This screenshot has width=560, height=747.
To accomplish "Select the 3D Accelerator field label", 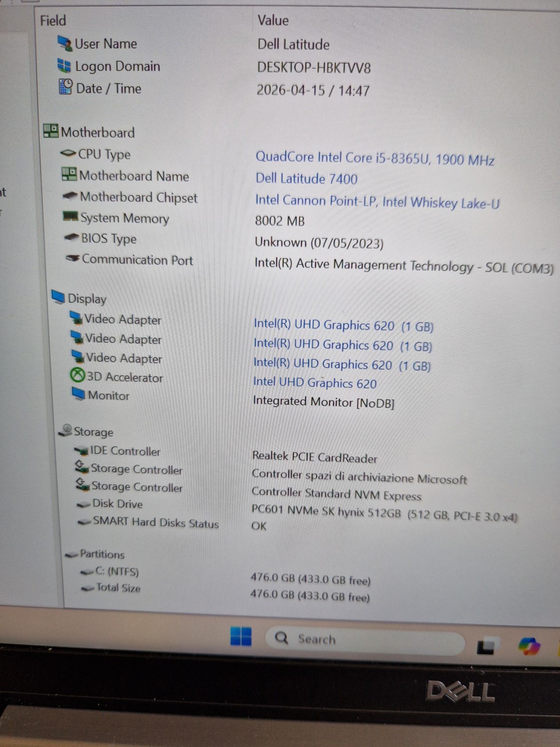I will pyautogui.click(x=124, y=378).
